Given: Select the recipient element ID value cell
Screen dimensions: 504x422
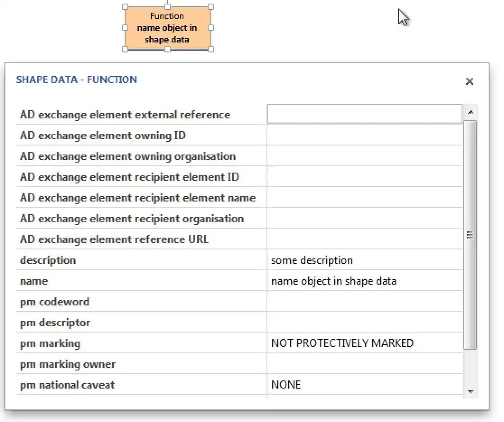Looking at the screenshot, I should 364,177.
